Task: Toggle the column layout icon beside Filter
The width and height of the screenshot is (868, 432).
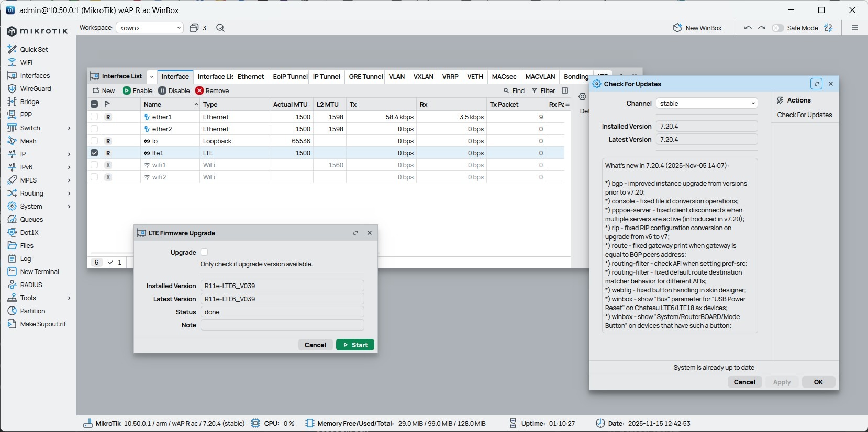Action: tap(565, 90)
